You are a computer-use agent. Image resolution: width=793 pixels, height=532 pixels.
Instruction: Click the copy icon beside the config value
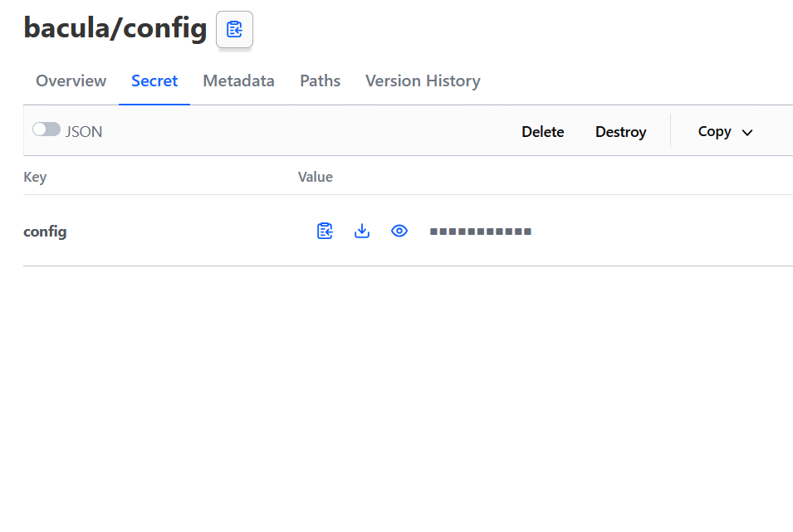click(325, 231)
